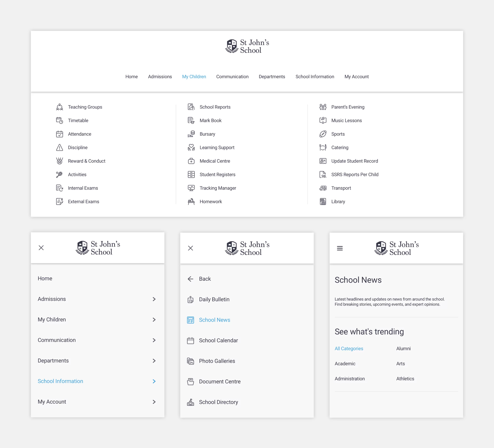
Task: Open the Reward & Conduct icon
Action: click(59, 161)
